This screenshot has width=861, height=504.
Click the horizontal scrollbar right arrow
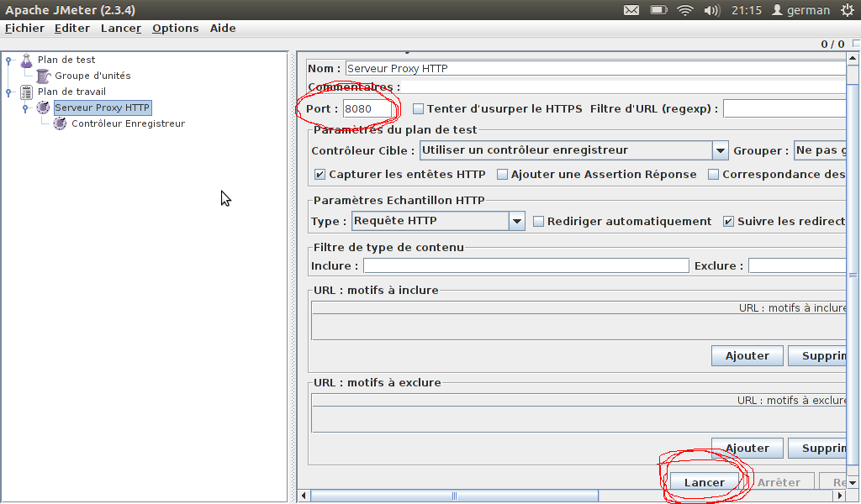coord(840,496)
